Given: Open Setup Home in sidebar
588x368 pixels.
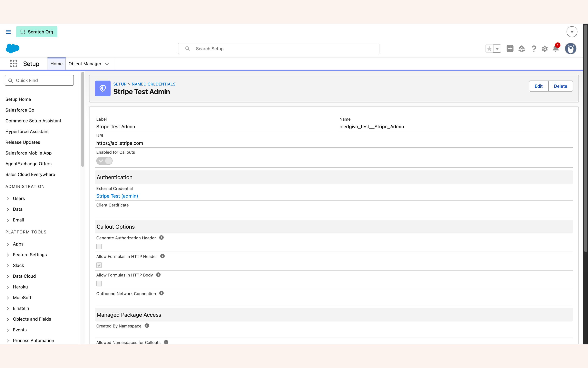Looking at the screenshot, I should click(x=18, y=99).
